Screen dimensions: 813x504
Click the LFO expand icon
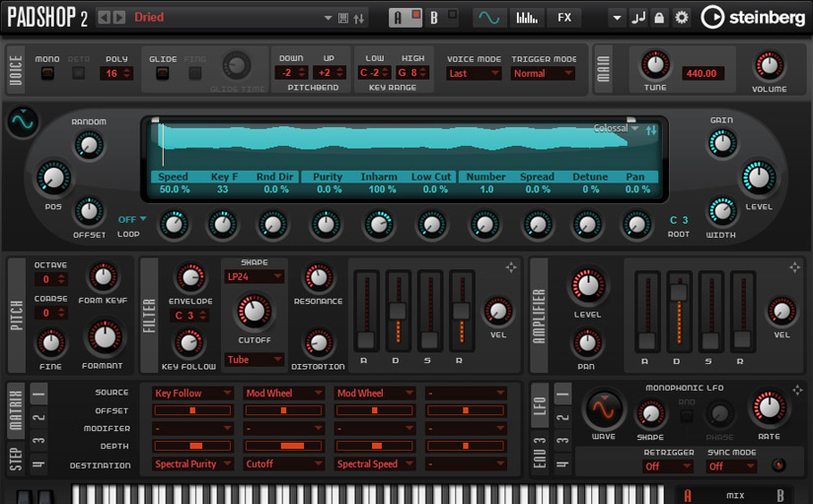pyautogui.click(x=797, y=390)
